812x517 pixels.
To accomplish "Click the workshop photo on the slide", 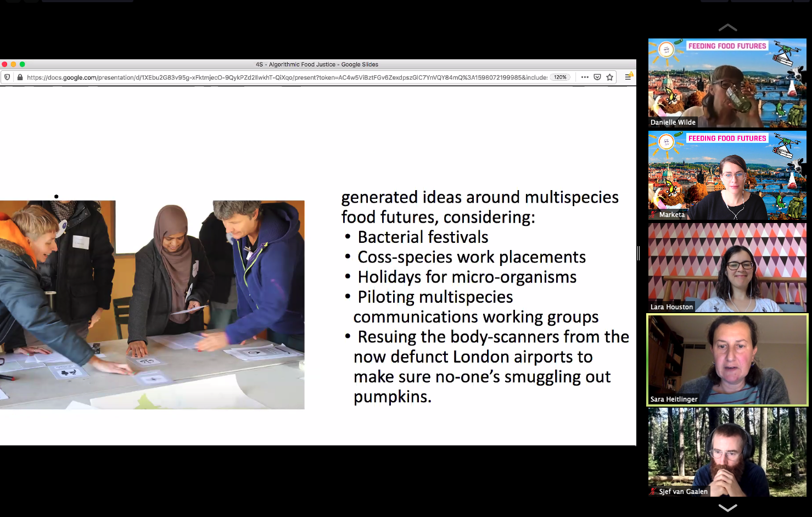I will (152, 305).
